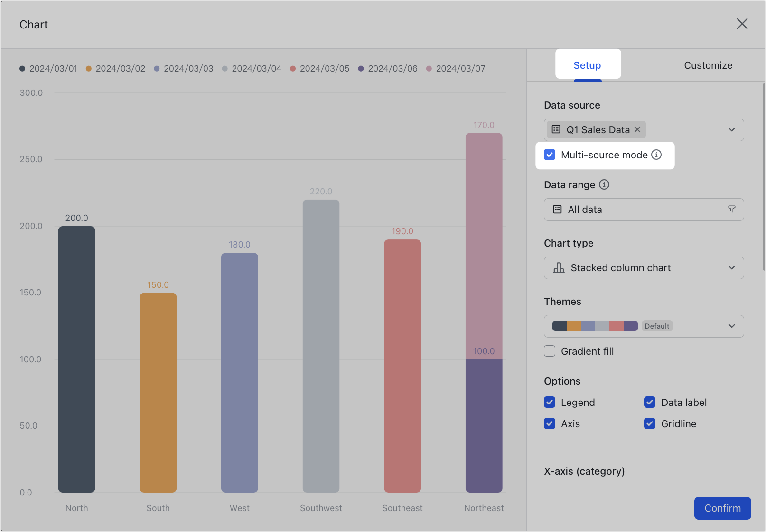
Task: Click the Confirm button
Action: 722,508
